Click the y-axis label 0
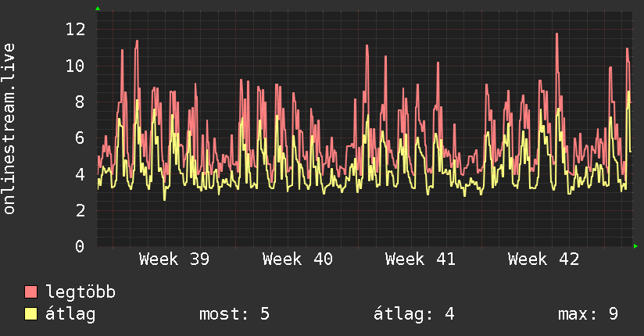Viewport: 644px width, 336px height. [80, 246]
